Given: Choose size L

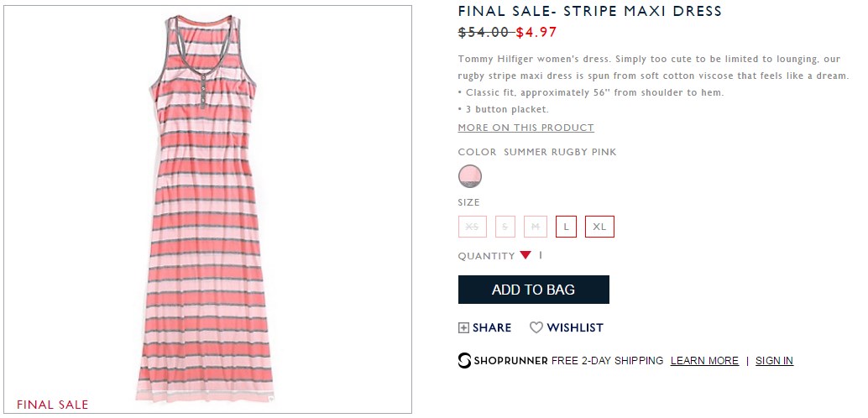Looking at the screenshot, I should click(567, 227).
